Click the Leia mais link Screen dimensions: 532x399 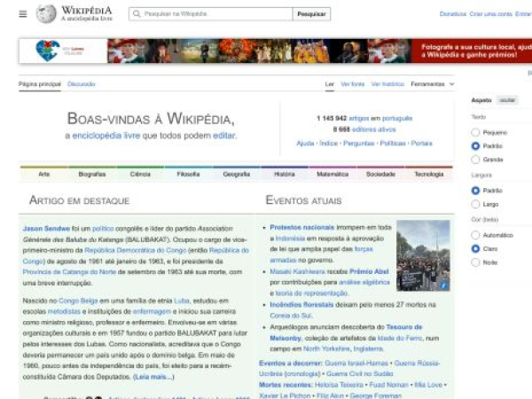click(153, 377)
